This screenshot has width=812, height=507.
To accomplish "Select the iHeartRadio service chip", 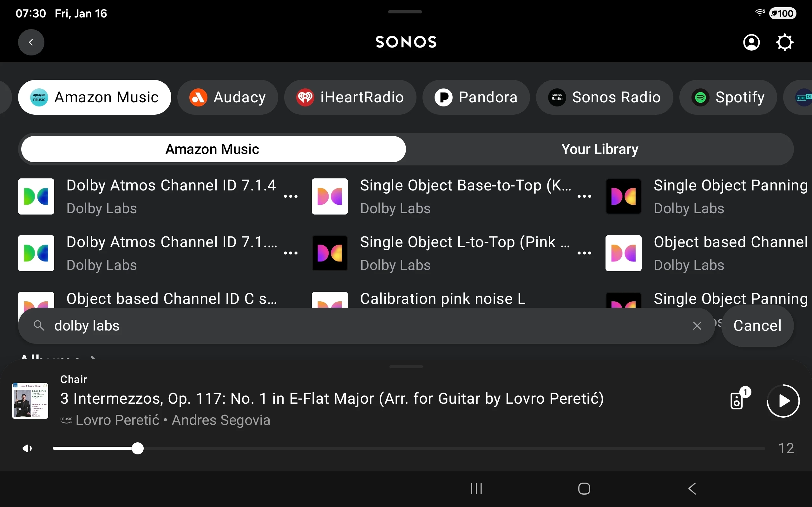I will 350,97.
